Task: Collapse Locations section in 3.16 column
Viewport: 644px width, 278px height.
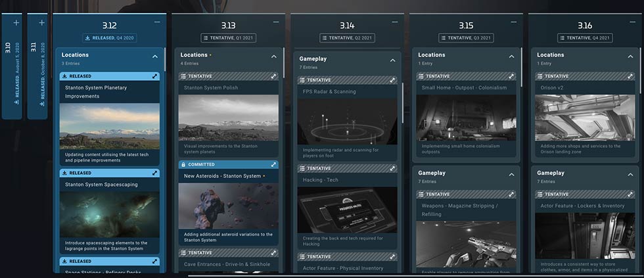Action: pos(630,57)
